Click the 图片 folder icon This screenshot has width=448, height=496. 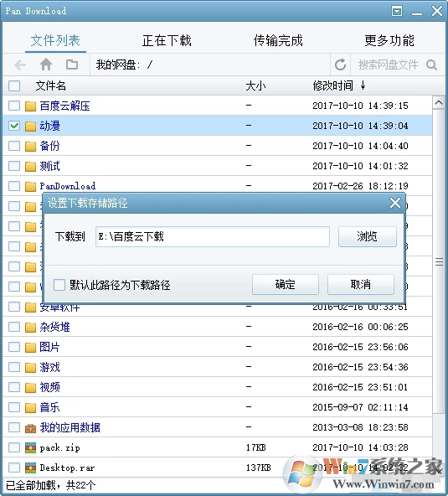pos(30,348)
